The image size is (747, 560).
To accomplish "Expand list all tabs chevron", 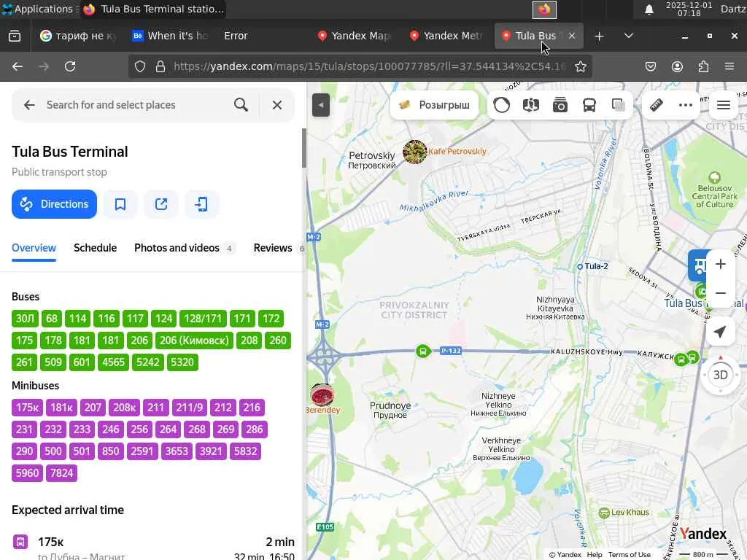I will (x=628, y=36).
